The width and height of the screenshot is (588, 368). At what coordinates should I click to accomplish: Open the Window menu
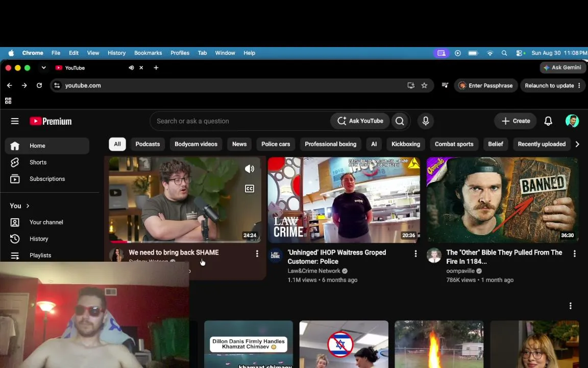click(x=225, y=53)
